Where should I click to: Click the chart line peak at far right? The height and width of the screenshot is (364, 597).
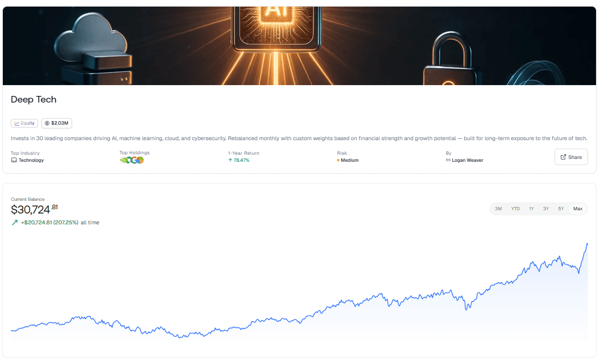587,244
